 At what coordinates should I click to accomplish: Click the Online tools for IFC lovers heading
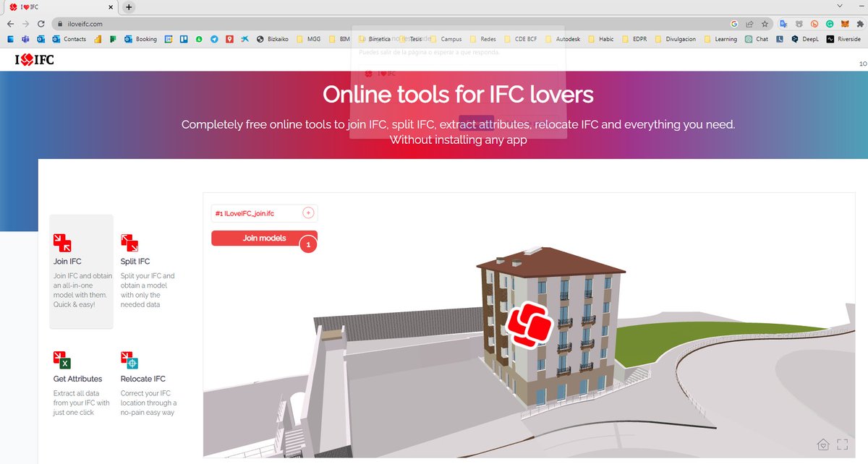point(458,95)
